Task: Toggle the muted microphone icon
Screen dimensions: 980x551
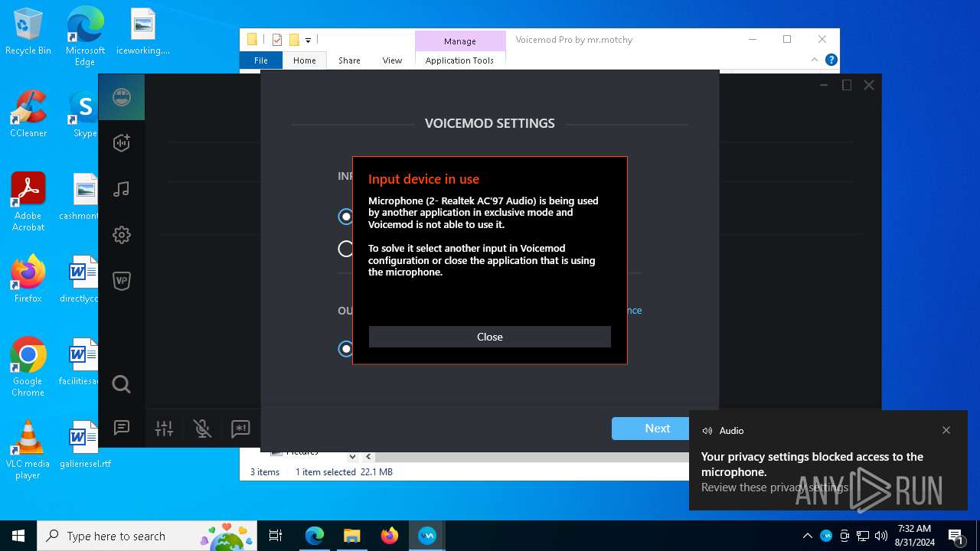Action: 203,429
